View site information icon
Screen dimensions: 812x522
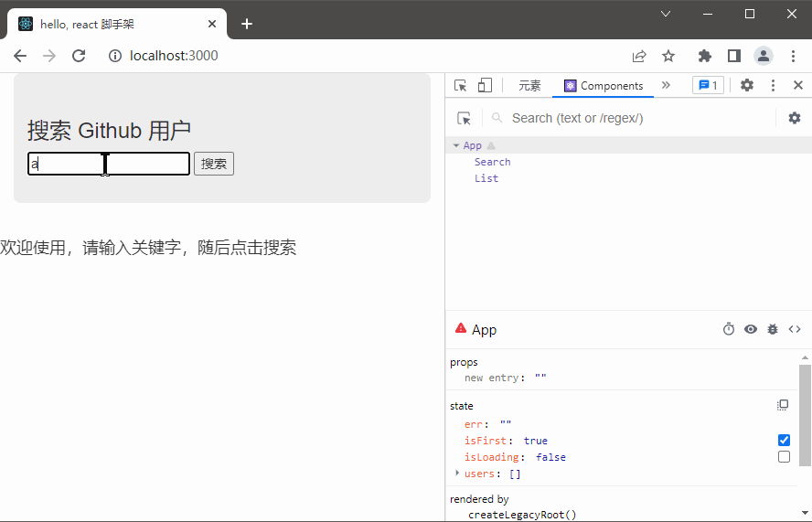point(115,56)
